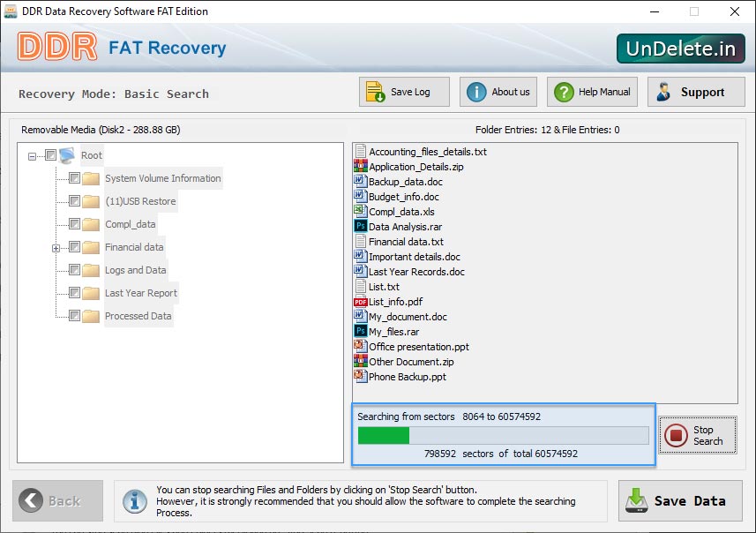The height and width of the screenshot is (533, 756).
Task: Open the About us dialog
Action: click(x=498, y=92)
